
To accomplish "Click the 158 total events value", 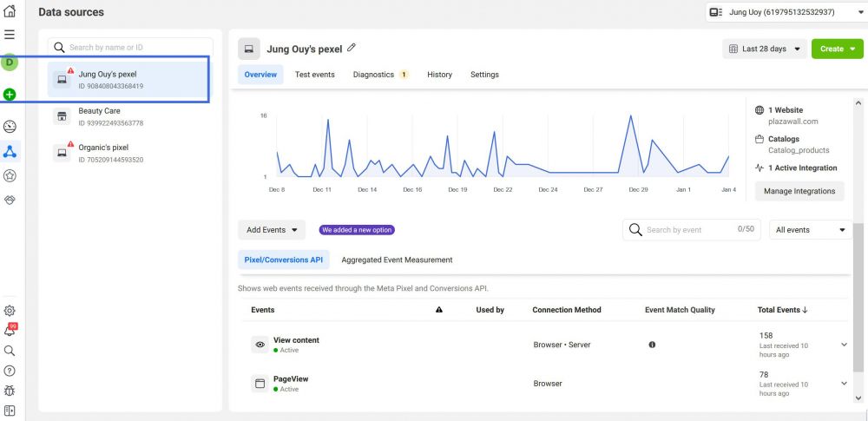I will (x=766, y=335).
